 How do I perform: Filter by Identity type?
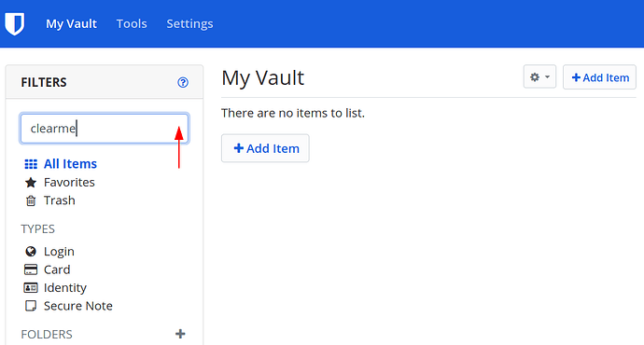pos(55,288)
